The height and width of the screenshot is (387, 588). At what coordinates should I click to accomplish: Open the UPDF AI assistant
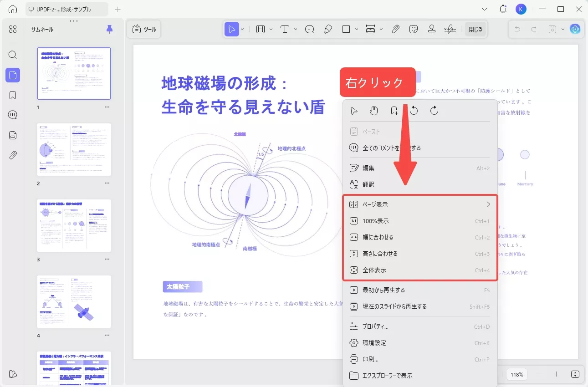click(x=575, y=29)
